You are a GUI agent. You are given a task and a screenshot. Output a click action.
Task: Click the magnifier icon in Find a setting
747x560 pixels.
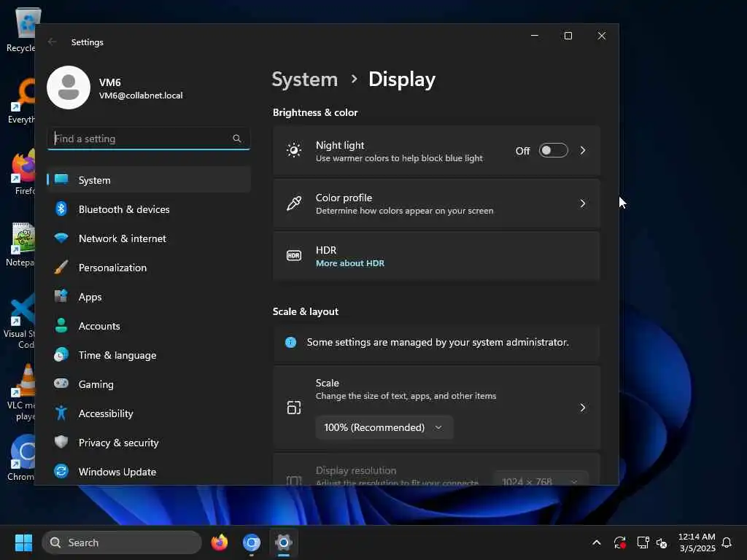tap(237, 139)
